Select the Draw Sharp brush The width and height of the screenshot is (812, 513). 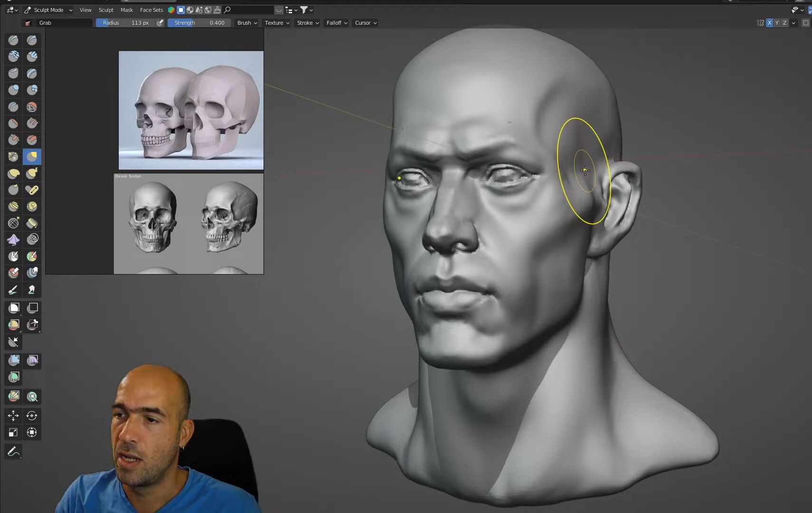pyautogui.click(x=32, y=40)
